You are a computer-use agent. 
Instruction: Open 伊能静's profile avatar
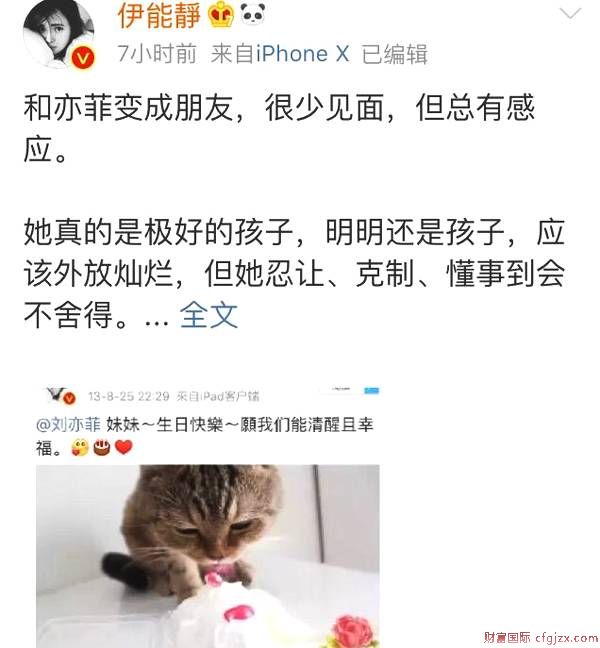59,33
